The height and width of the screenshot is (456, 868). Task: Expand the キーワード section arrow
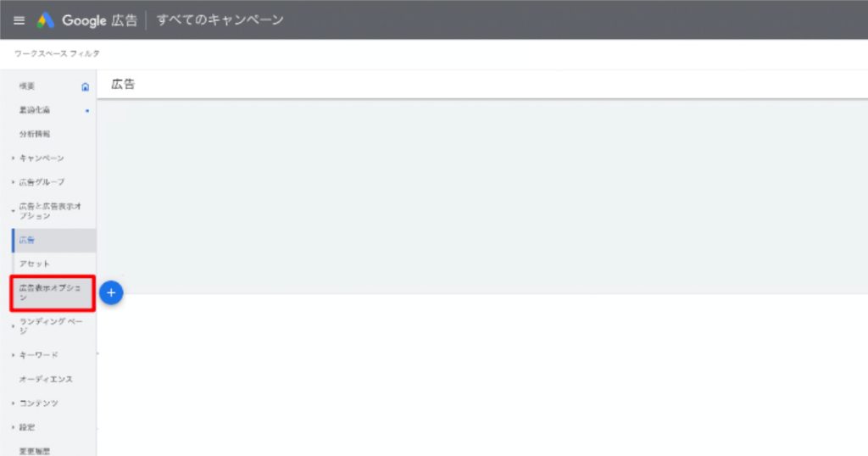[x=13, y=355]
